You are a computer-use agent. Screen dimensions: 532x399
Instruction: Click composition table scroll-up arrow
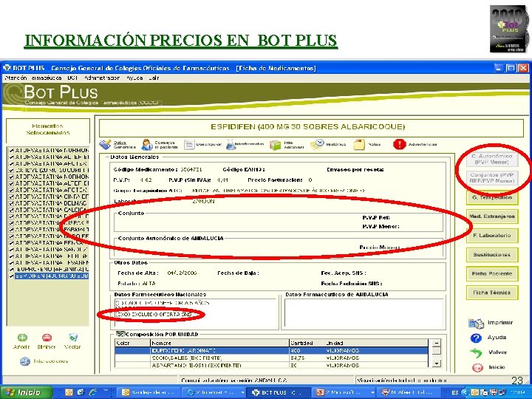point(437,343)
